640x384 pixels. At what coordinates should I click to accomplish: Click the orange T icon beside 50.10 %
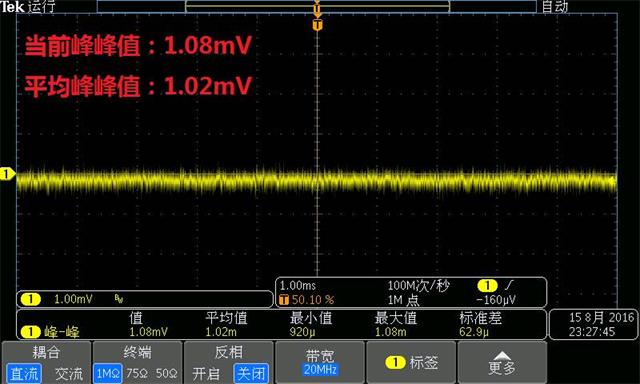284,300
